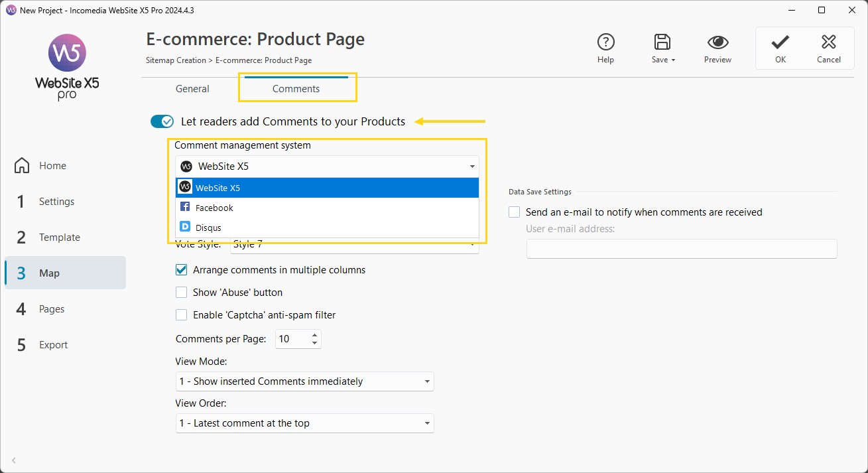Go to step 1 Settings in sidebar
This screenshot has height=473, width=868.
click(x=65, y=201)
